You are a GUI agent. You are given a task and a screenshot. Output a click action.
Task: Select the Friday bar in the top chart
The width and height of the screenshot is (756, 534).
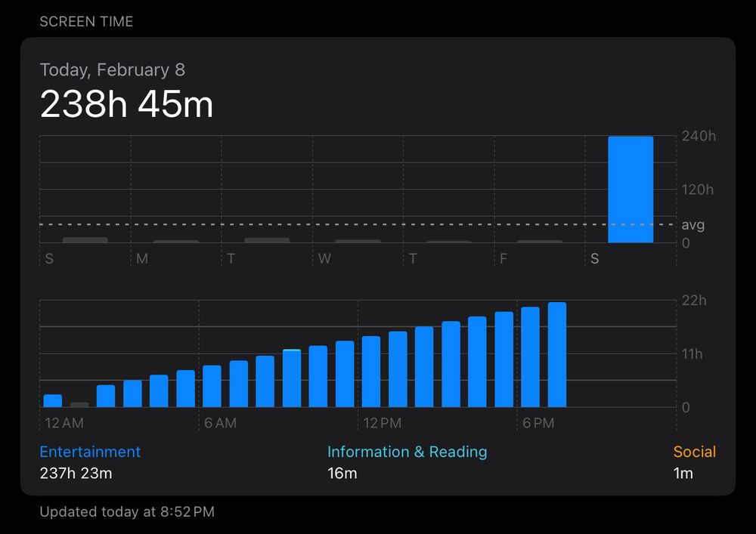[x=540, y=242]
